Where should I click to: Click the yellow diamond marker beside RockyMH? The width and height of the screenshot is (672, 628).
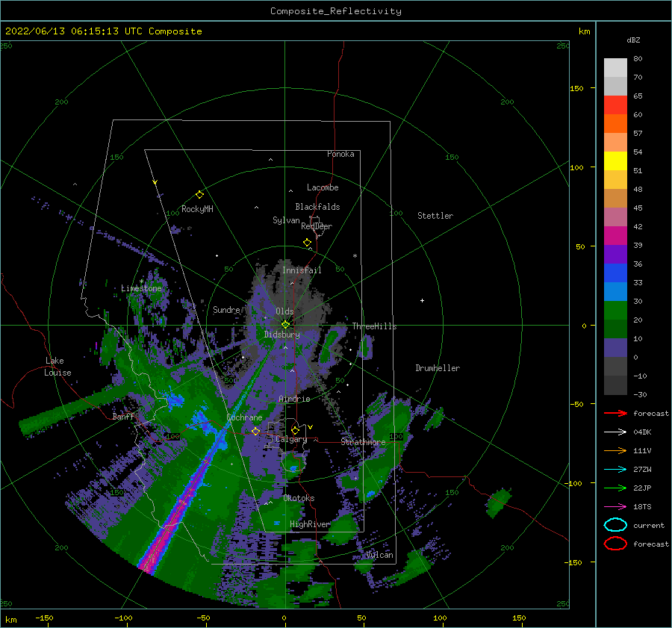coord(199,195)
